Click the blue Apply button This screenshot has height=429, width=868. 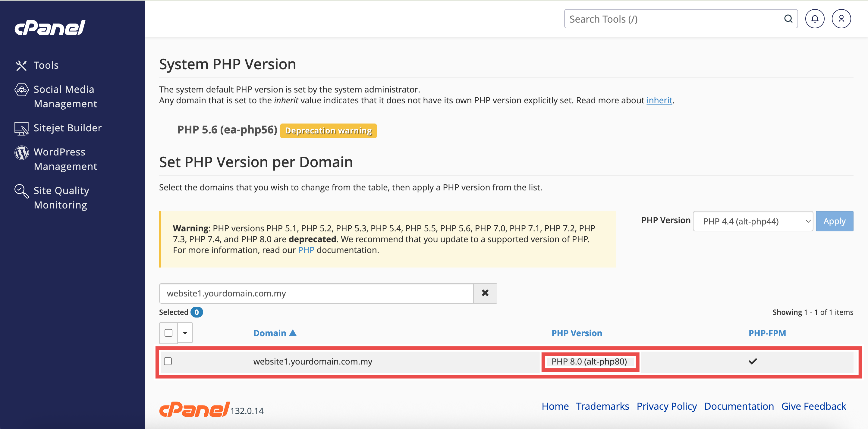coord(834,221)
